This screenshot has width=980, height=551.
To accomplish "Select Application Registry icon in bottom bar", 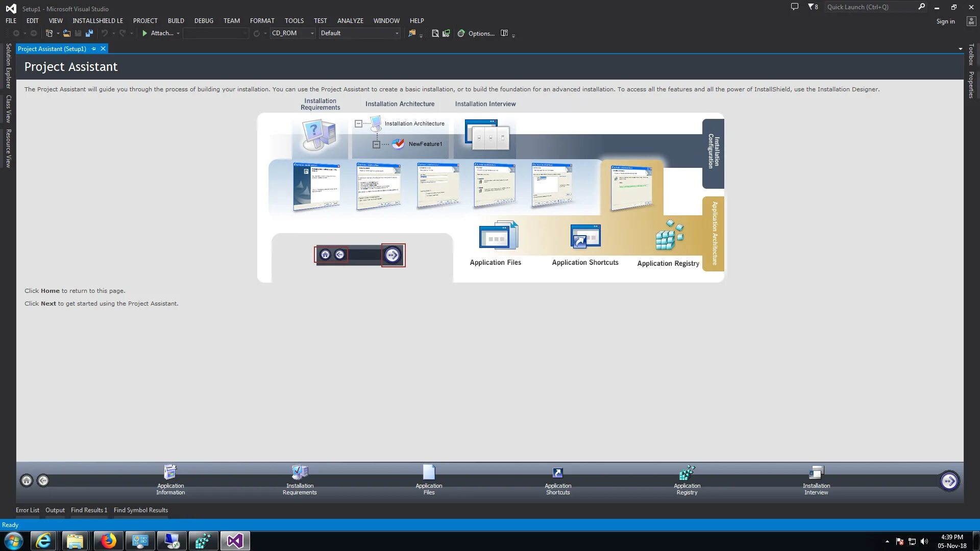I will [x=687, y=473].
